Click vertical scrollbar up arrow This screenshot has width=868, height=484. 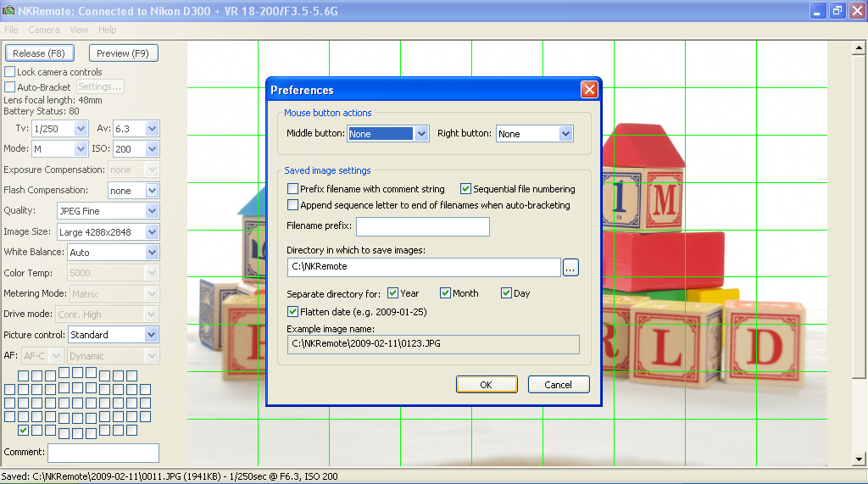point(859,47)
